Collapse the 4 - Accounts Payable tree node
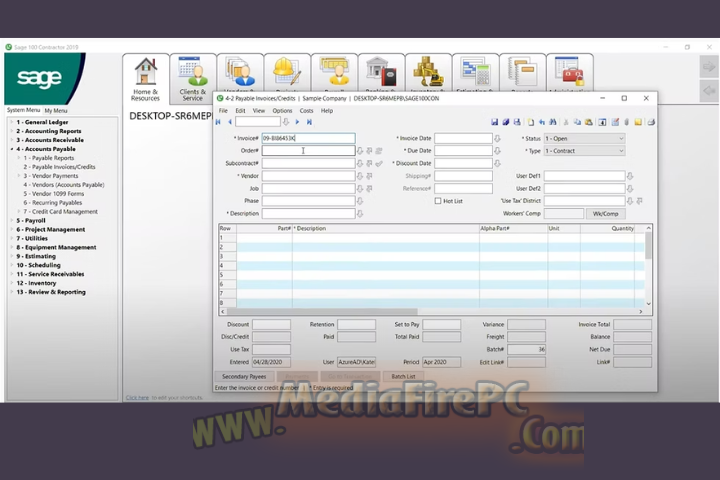This screenshot has width=720, height=480. point(12,149)
